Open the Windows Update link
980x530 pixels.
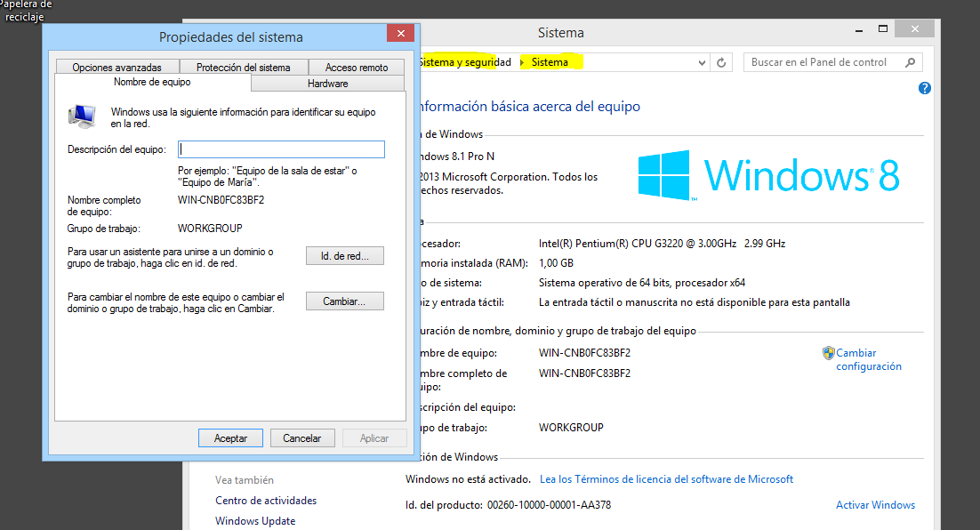[255, 521]
